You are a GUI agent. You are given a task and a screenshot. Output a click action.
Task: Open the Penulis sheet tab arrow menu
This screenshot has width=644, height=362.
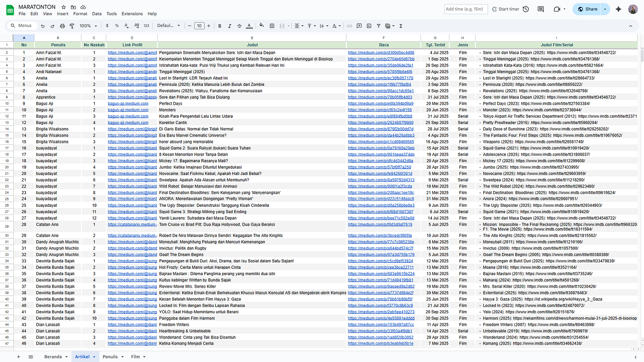pyautogui.click(x=122, y=357)
